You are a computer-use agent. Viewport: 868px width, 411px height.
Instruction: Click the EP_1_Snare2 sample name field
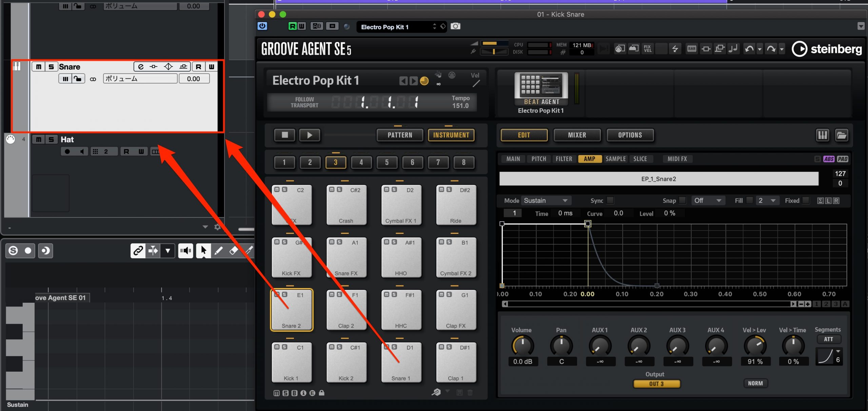tap(659, 179)
